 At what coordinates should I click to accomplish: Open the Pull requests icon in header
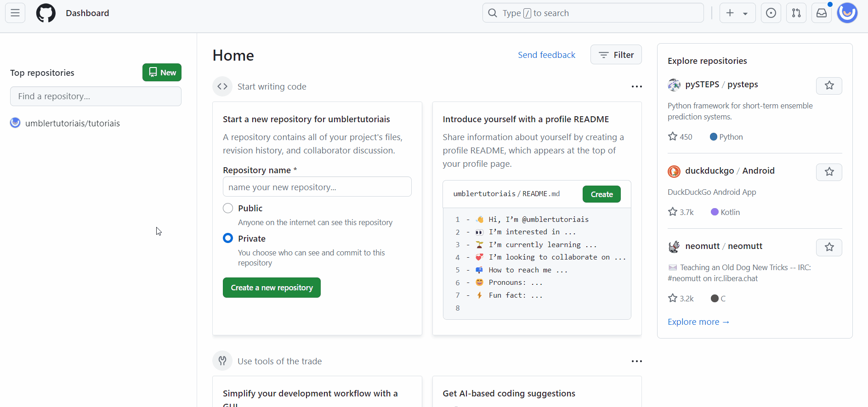pos(796,13)
